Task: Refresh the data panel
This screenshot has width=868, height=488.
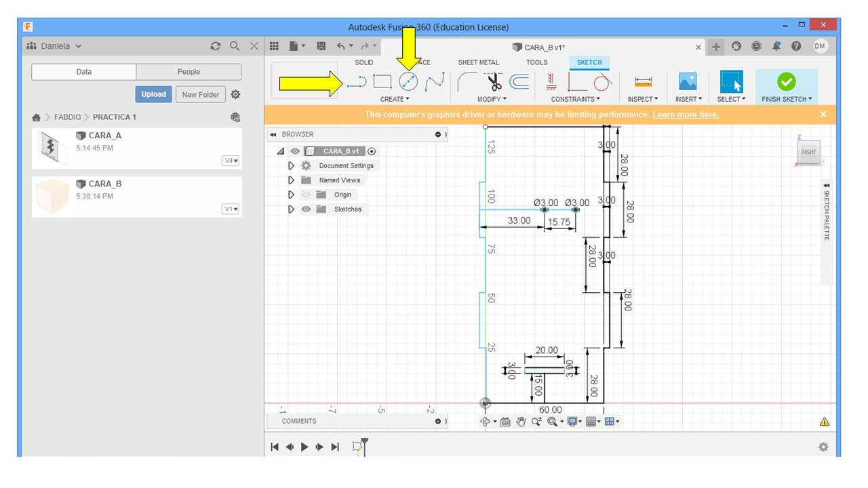Action: (216, 46)
